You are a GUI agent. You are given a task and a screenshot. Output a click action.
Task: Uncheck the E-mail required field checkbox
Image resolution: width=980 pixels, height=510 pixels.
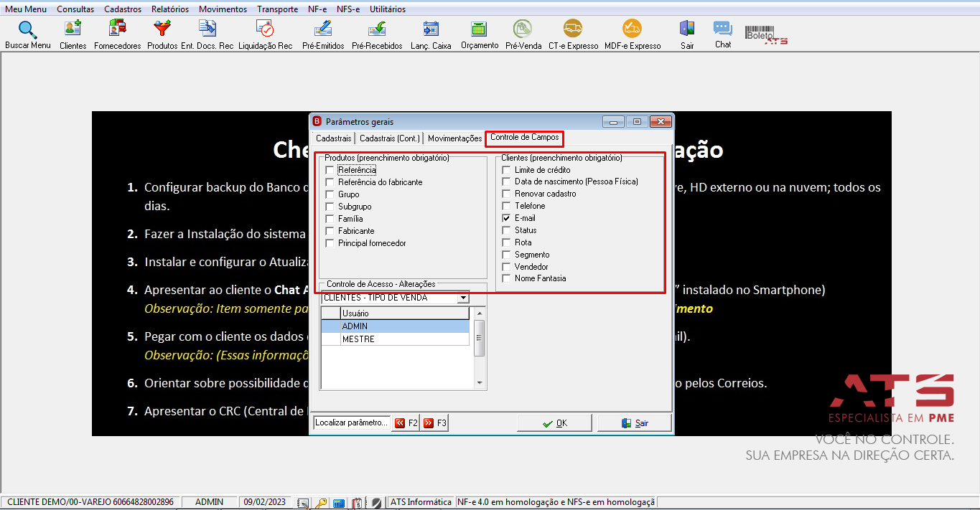tap(506, 218)
